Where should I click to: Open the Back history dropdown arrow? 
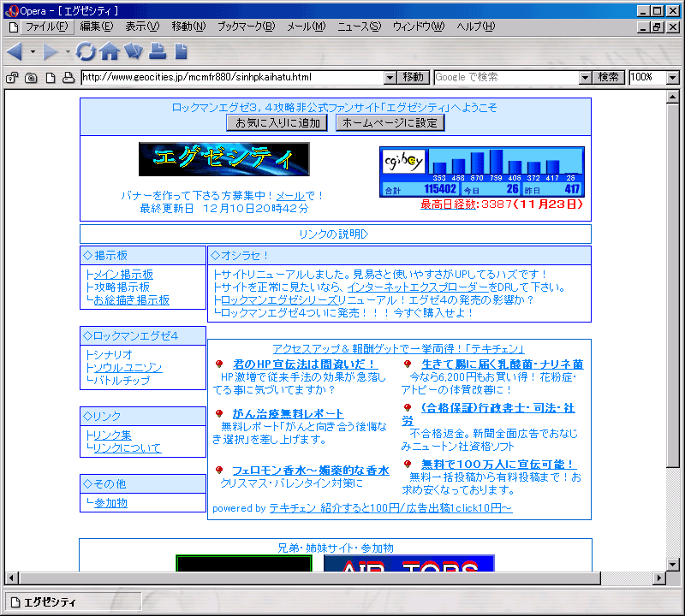point(33,52)
